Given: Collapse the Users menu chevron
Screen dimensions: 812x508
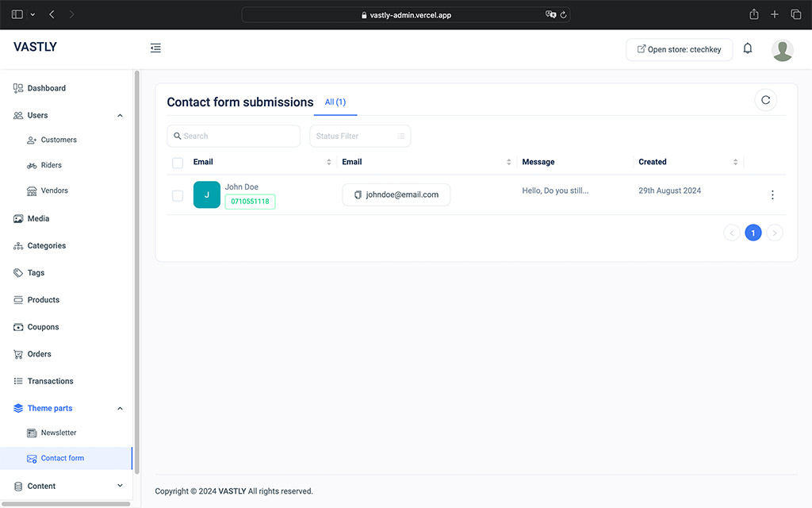Looking at the screenshot, I should coord(121,116).
